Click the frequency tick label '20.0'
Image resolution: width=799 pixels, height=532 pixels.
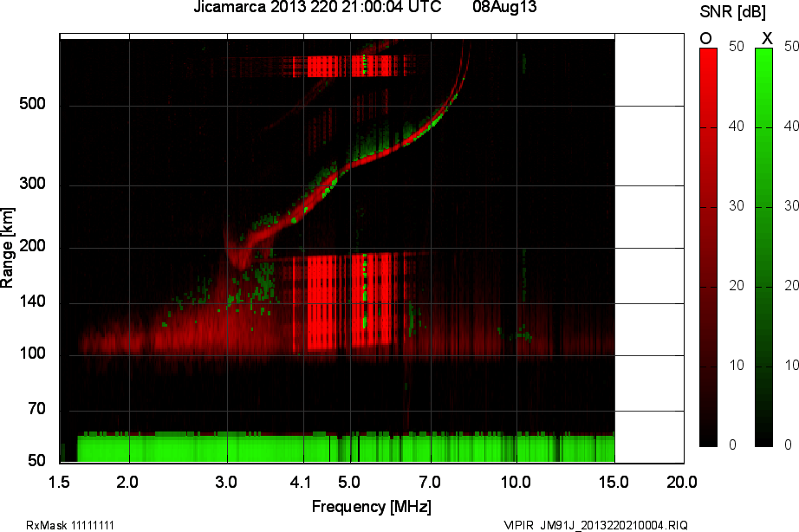(682, 482)
